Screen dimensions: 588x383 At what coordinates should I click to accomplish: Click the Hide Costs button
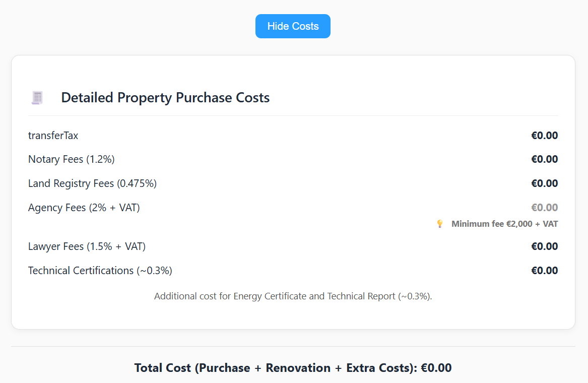pos(293,26)
